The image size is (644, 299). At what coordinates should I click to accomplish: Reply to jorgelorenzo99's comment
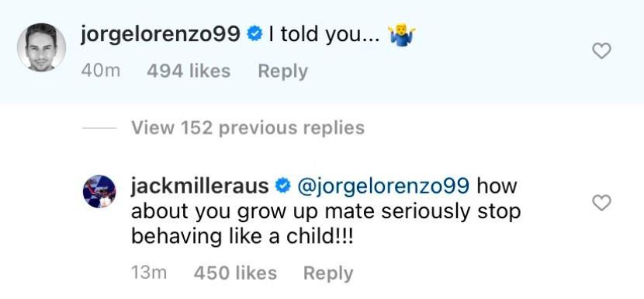coord(282,71)
